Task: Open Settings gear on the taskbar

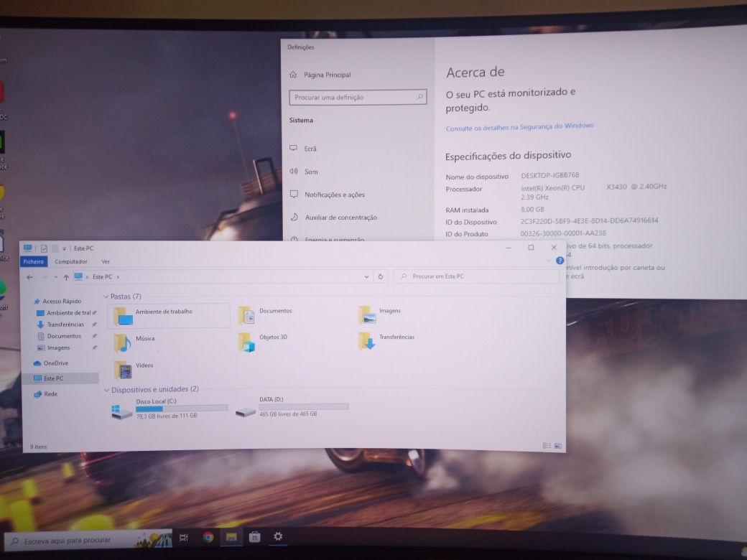Action: tap(278, 537)
